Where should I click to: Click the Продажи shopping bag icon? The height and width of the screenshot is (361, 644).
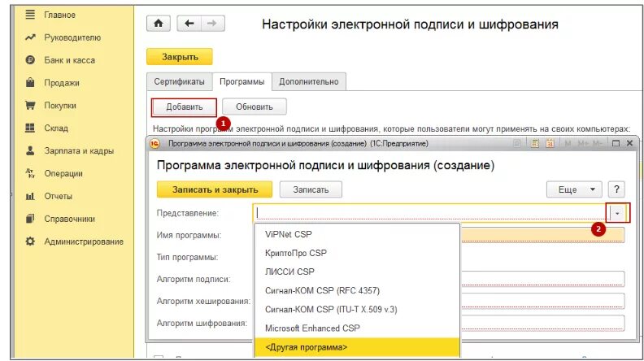(30, 83)
